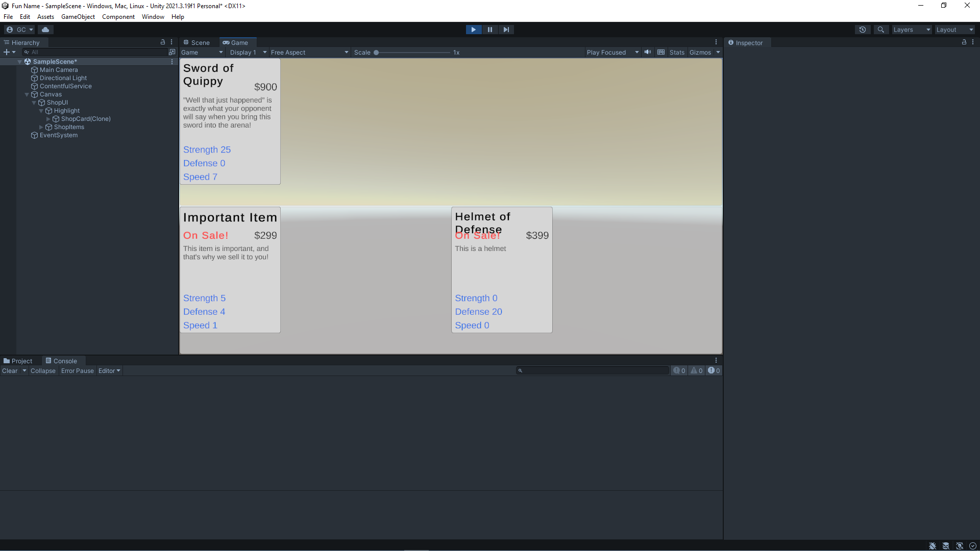Click the Play button to start game
The height and width of the screenshot is (551, 980).
pos(474,30)
